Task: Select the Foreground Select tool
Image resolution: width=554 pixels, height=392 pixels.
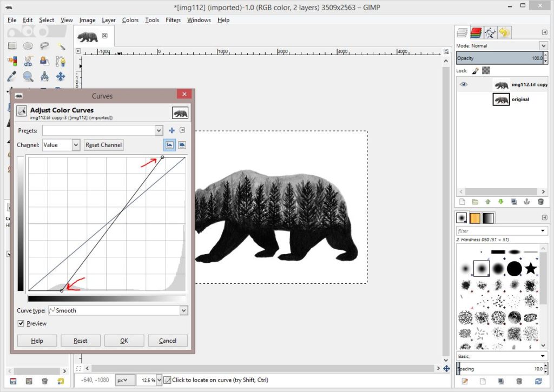Action: tap(44, 61)
